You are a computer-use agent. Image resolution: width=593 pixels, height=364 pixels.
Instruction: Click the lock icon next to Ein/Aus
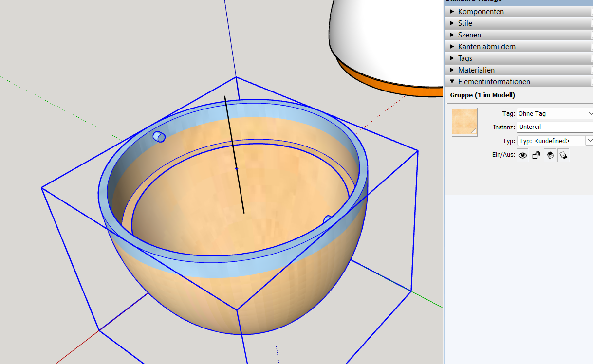[536, 155]
